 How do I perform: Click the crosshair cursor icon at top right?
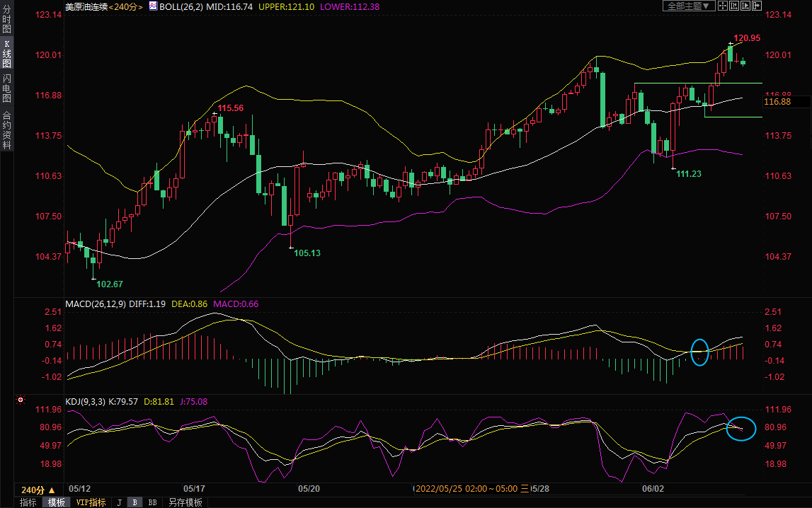click(722, 6)
